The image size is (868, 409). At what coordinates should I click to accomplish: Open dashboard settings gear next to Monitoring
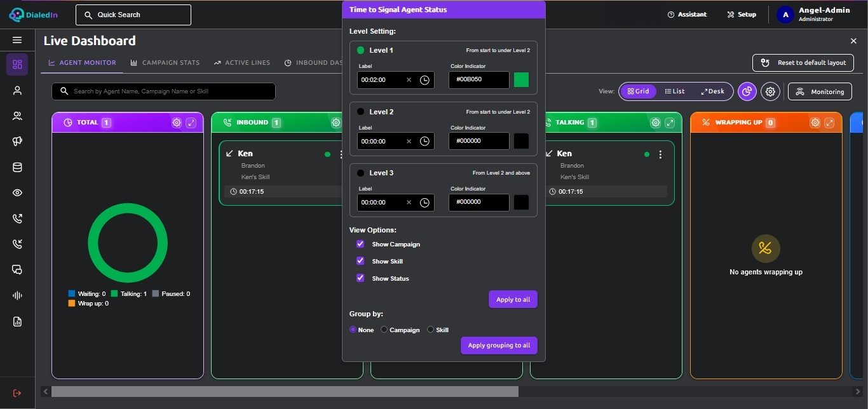coord(770,91)
